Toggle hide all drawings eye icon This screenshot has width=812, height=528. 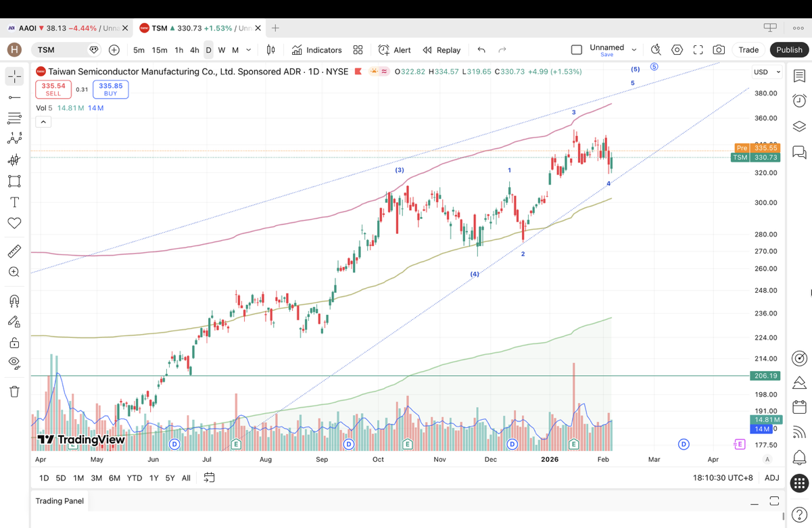point(14,363)
